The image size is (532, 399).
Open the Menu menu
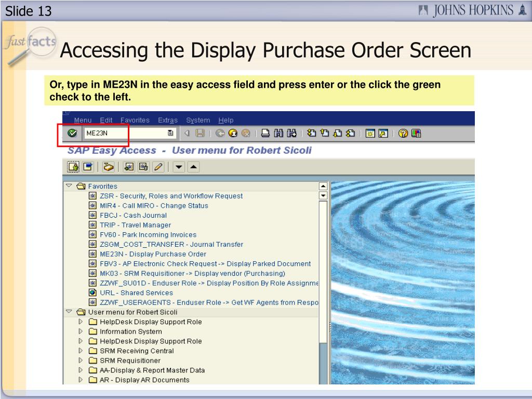(83, 120)
